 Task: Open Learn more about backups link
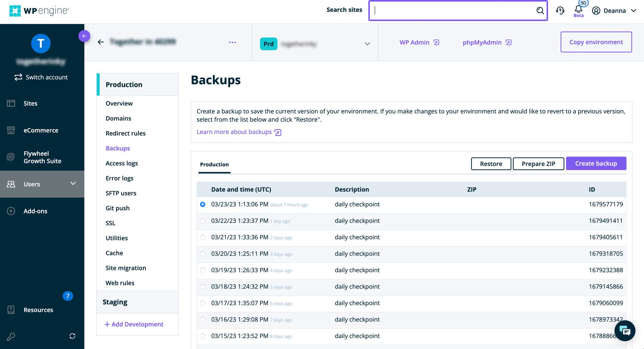click(x=234, y=132)
